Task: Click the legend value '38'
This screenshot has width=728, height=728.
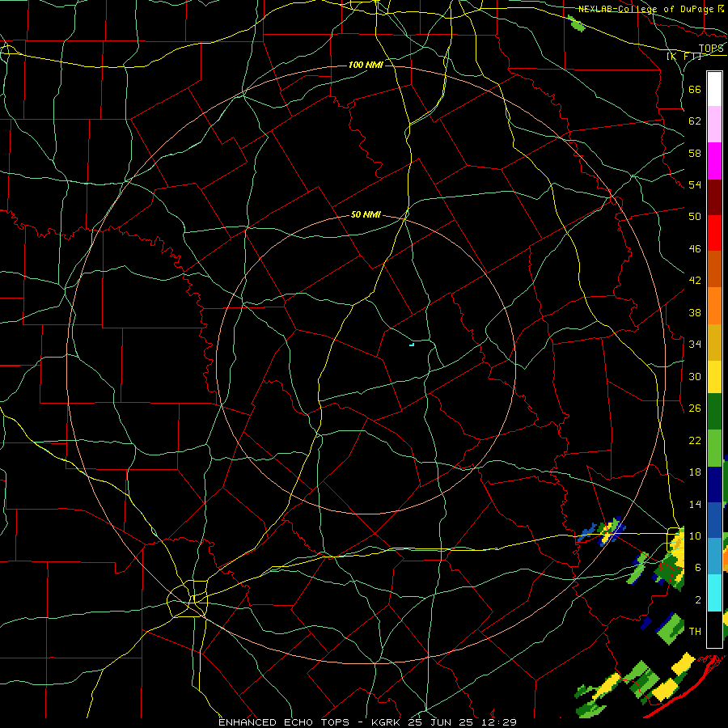Action: [695, 312]
